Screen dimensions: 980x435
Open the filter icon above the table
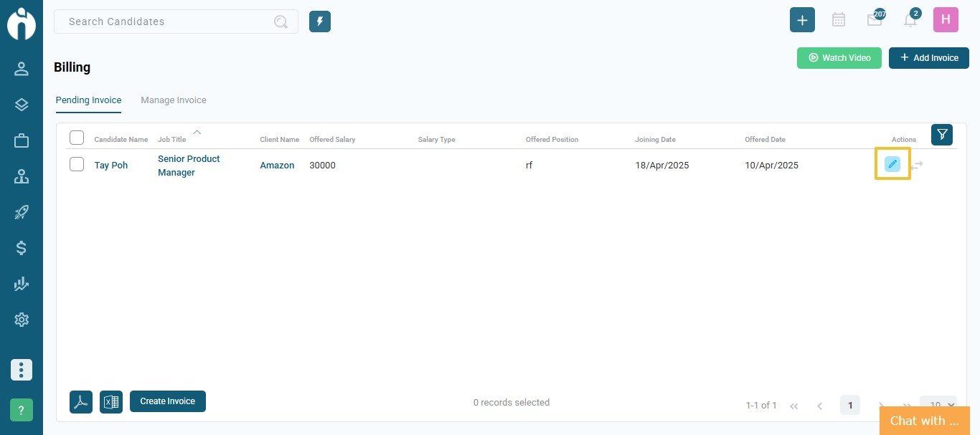click(x=942, y=135)
